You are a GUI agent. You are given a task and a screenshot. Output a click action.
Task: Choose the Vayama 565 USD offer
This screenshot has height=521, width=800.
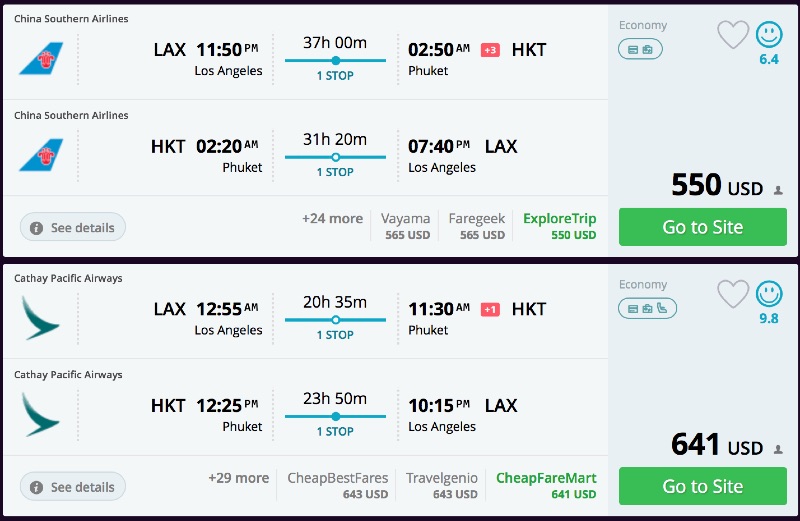[x=405, y=226]
